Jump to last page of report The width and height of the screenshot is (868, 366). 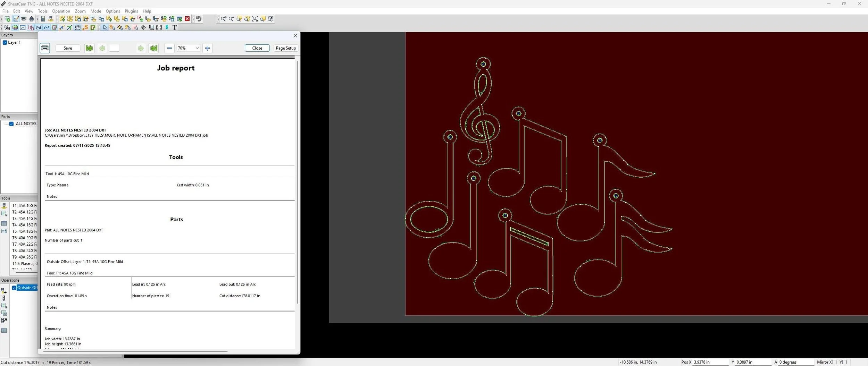coord(153,48)
